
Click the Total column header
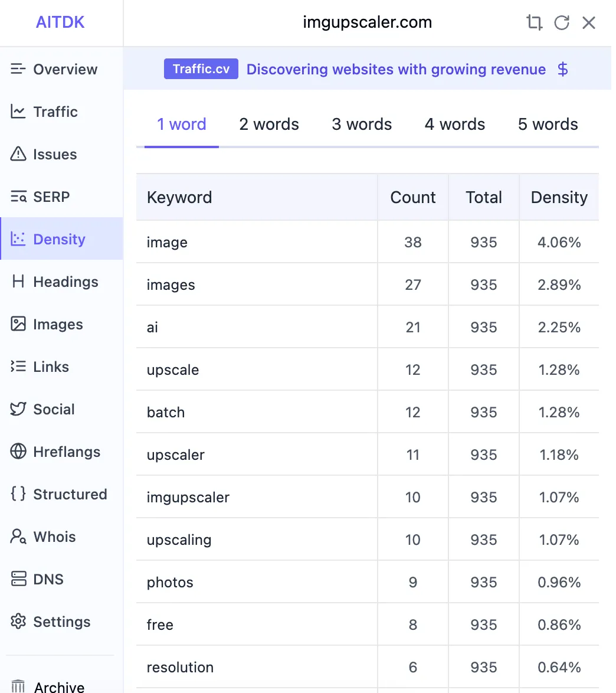[484, 197]
